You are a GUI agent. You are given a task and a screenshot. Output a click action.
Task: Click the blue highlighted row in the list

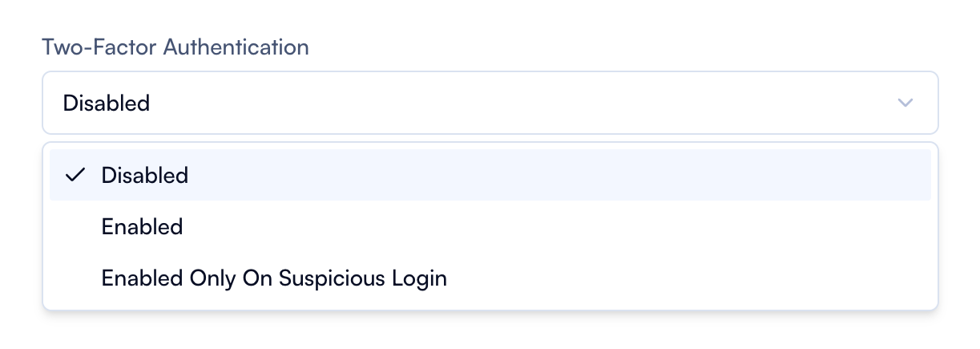coord(489,175)
